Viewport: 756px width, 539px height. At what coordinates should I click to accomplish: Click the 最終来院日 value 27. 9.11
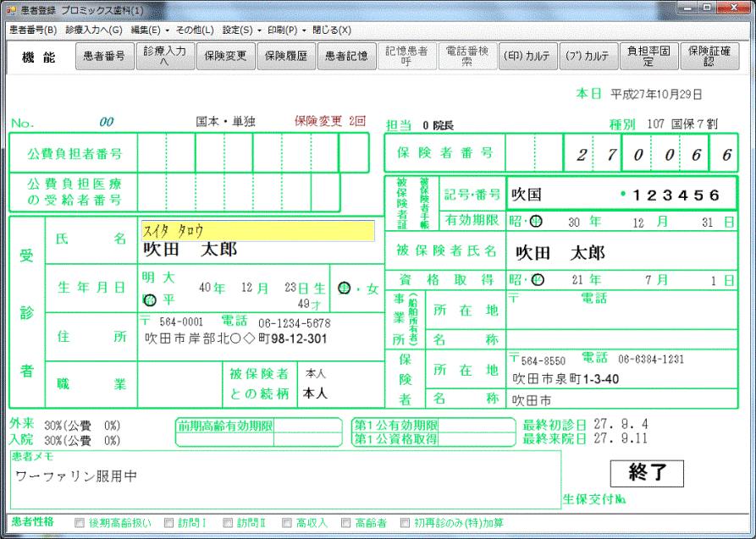pos(621,438)
